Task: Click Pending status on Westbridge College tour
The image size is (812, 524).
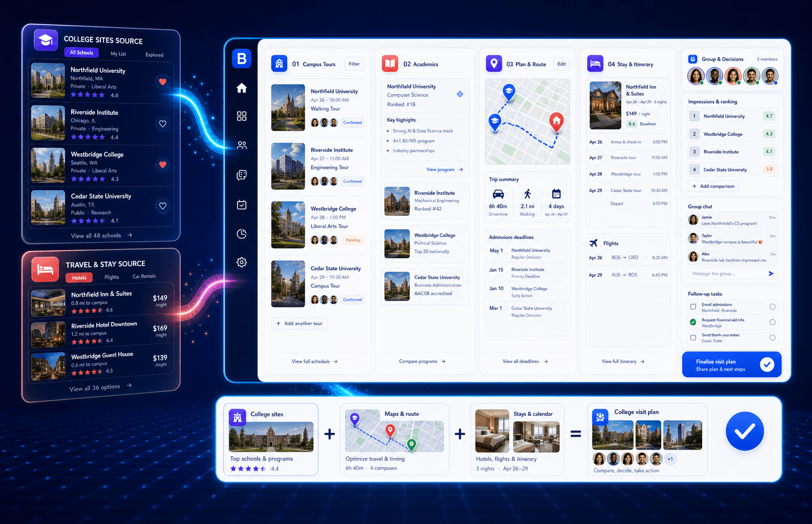Action: tap(353, 240)
